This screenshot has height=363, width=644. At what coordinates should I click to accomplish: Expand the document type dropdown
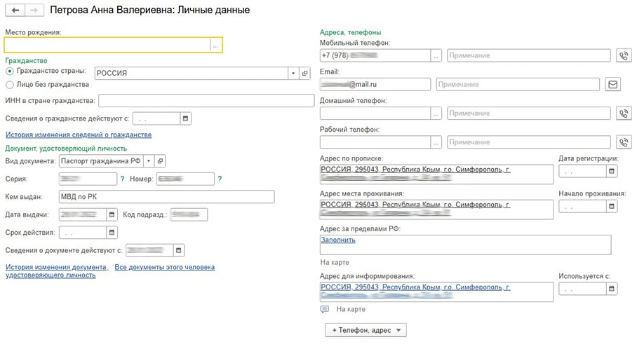(149, 161)
